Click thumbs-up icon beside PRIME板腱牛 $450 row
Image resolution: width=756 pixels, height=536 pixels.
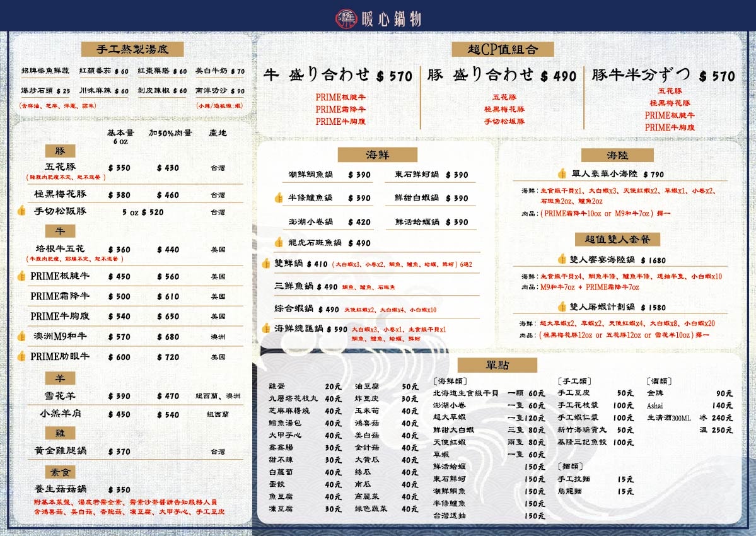21,276
